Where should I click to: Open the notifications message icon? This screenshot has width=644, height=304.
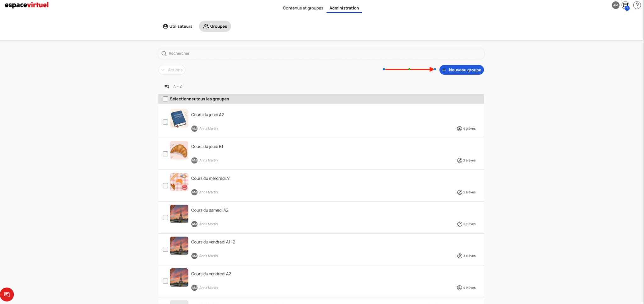625,5
